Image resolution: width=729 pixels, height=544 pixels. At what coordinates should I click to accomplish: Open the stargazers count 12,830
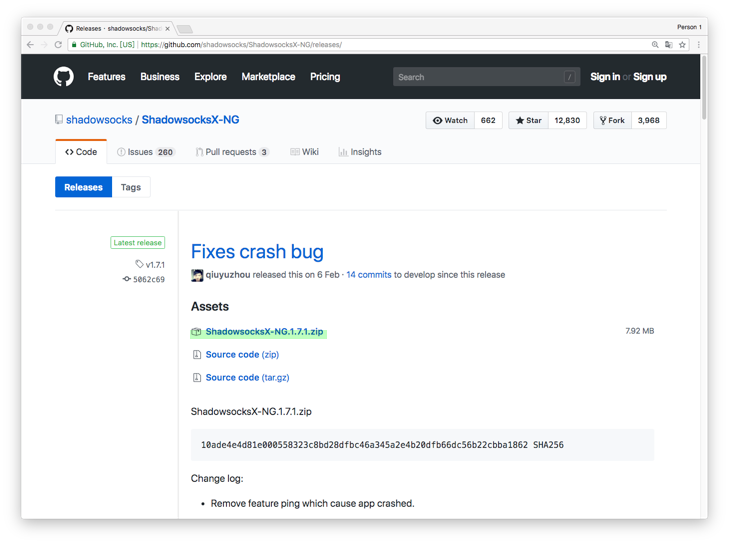[x=567, y=120]
